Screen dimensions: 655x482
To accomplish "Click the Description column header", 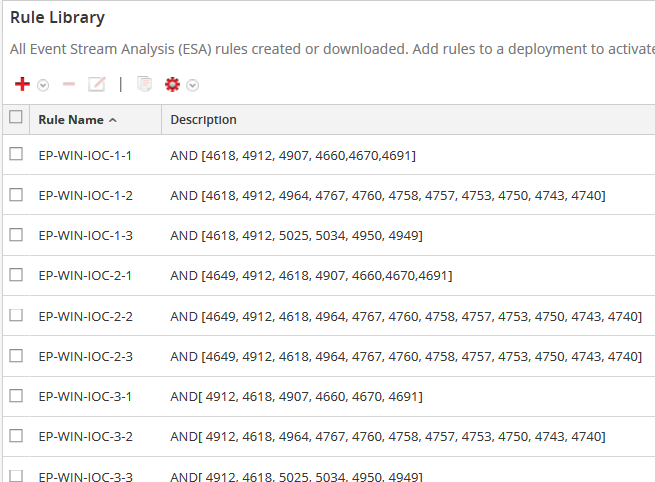I will pos(203,120).
